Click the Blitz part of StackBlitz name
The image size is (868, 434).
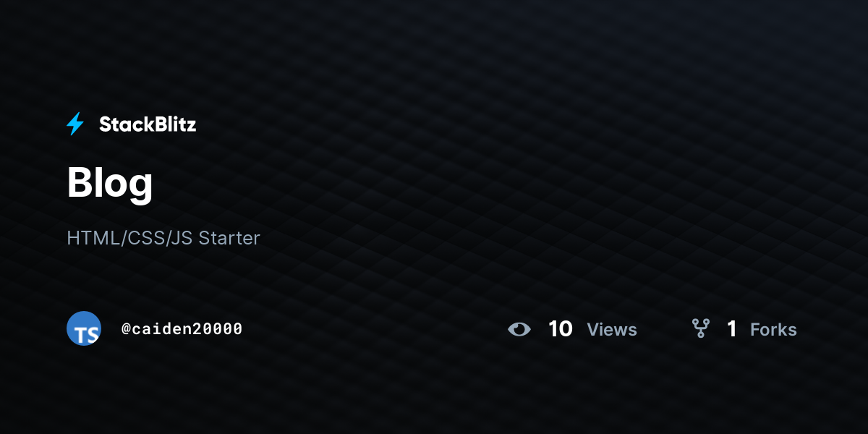(173, 124)
